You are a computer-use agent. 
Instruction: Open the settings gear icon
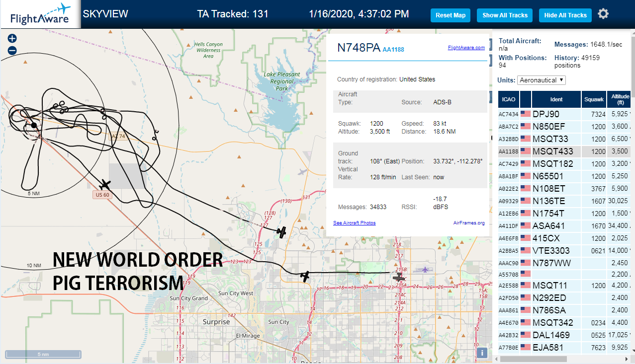pos(603,14)
